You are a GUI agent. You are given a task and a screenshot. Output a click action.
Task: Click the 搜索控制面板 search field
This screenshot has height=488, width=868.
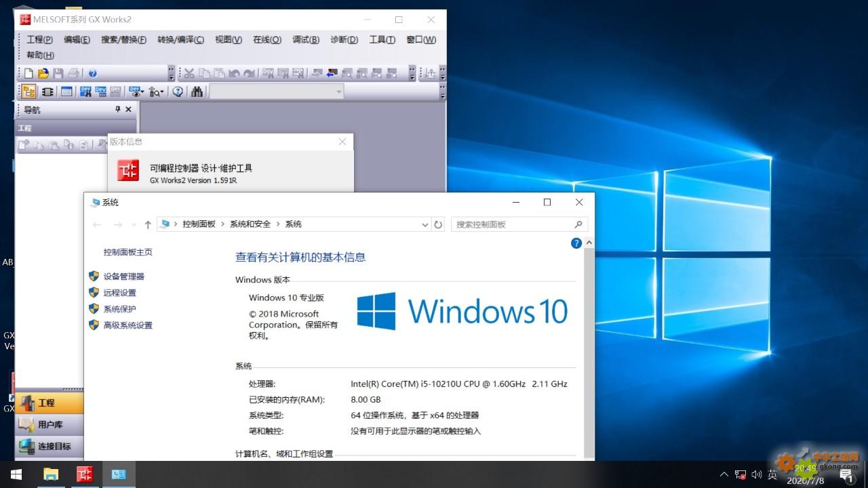pyautogui.click(x=519, y=224)
